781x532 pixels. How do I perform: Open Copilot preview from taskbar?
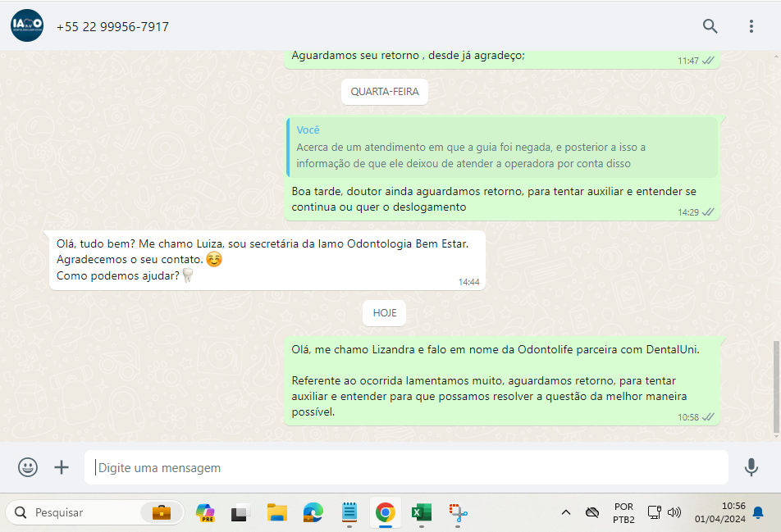pyautogui.click(x=205, y=512)
